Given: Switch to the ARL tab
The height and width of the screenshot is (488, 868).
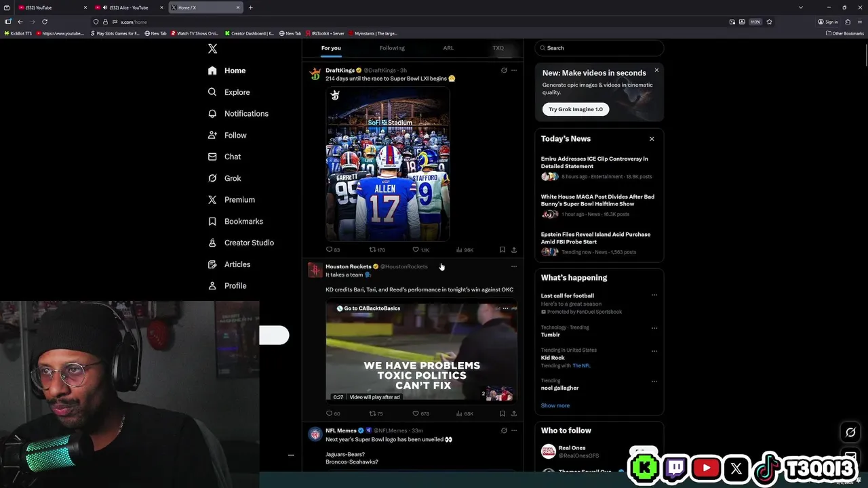Looking at the screenshot, I should [448, 48].
